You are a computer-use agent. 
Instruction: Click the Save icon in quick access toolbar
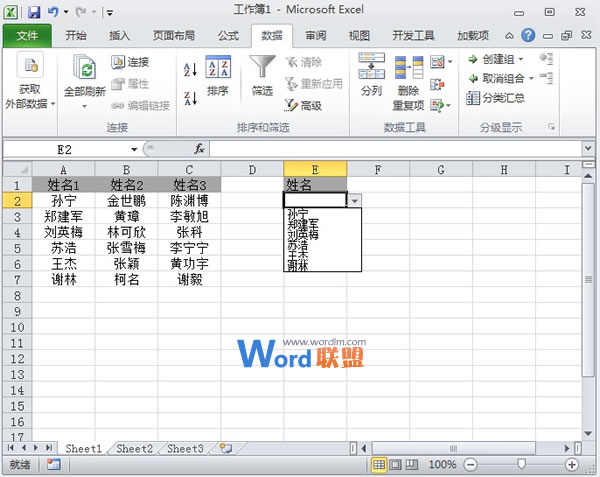click(x=34, y=12)
